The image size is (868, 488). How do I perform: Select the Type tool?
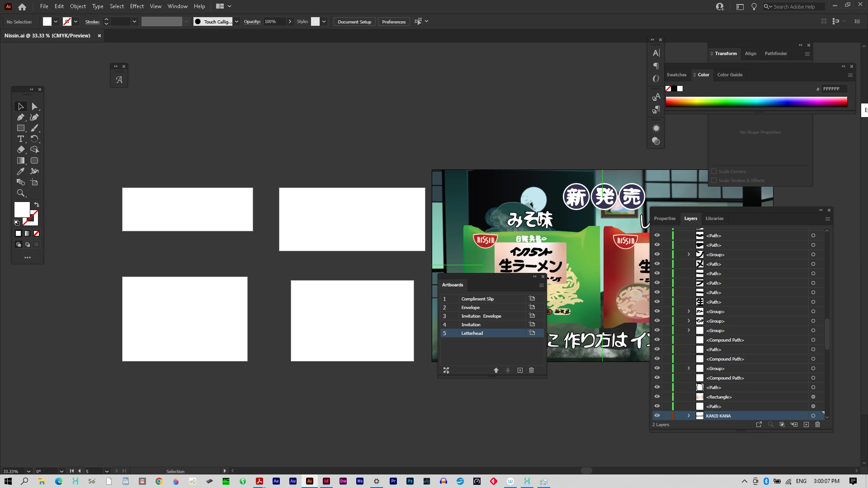click(20, 139)
